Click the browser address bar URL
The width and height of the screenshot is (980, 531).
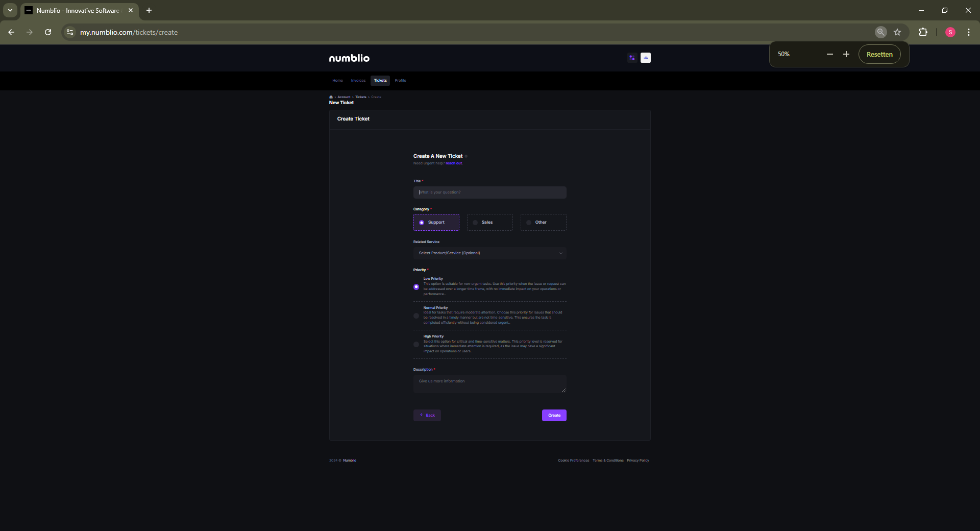point(129,32)
